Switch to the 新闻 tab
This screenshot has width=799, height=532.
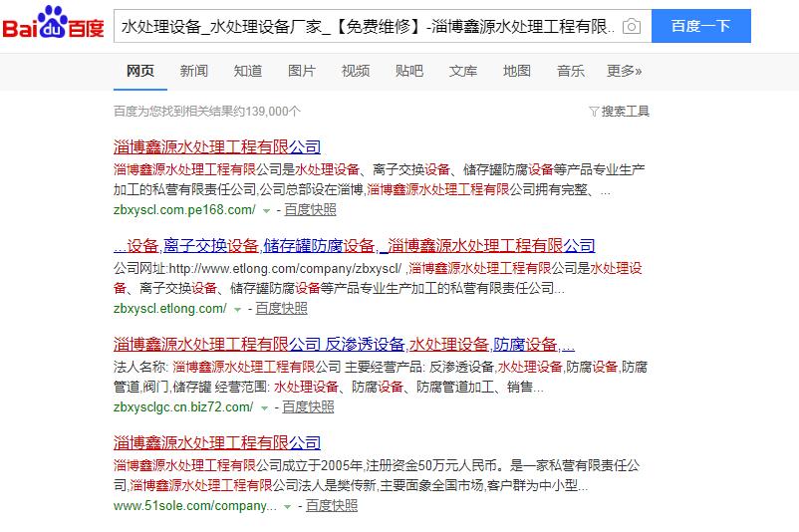194,71
